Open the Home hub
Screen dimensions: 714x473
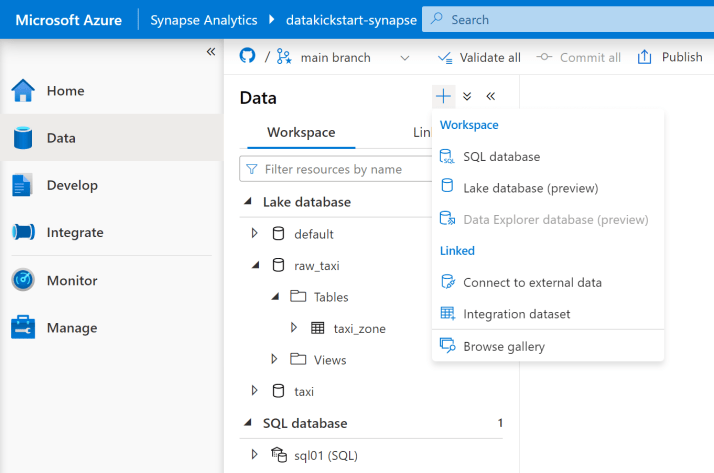pyautogui.click(x=65, y=91)
